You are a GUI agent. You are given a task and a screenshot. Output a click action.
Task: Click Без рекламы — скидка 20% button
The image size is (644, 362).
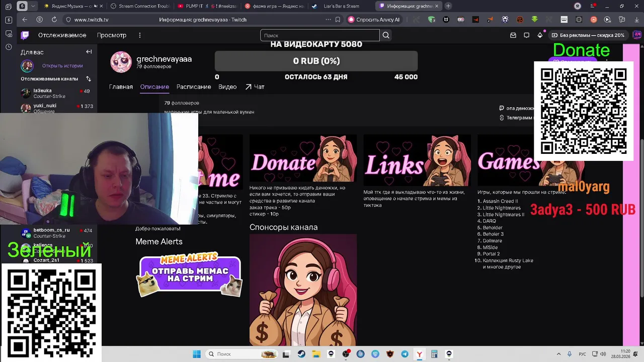click(x=588, y=35)
